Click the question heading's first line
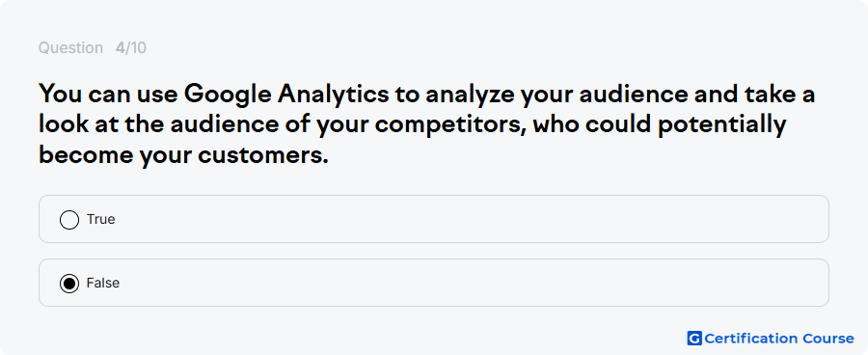868x355 pixels. (x=426, y=95)
